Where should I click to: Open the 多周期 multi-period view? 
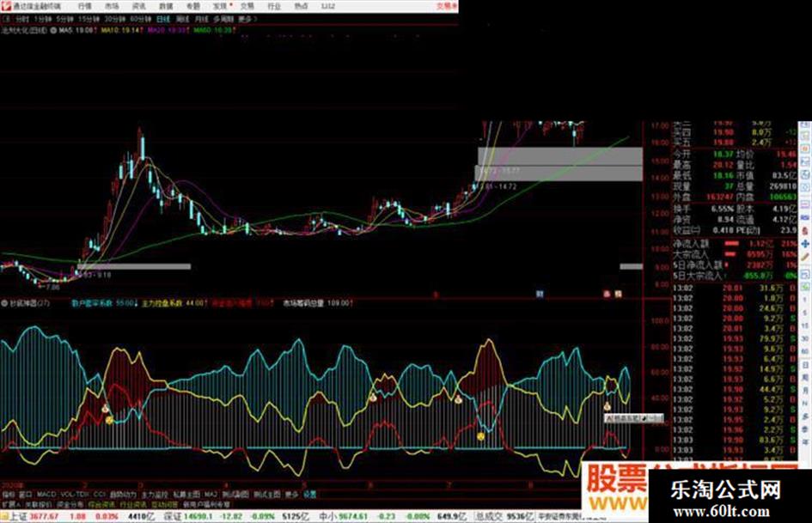pos(223,19)
